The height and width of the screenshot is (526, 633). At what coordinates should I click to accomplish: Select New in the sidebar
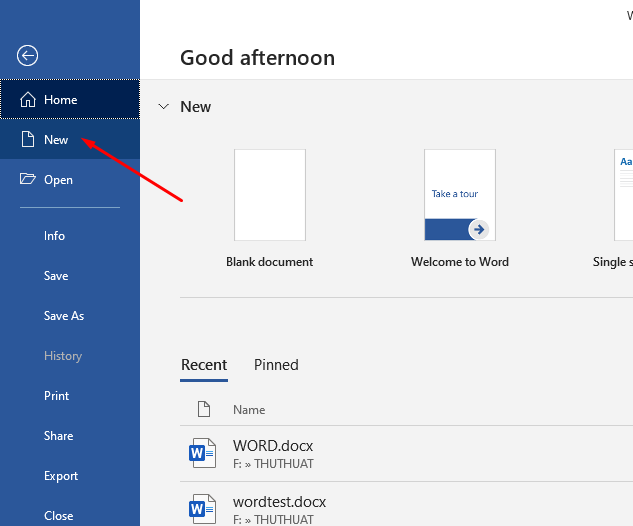pyautogui.click(x=70, y=139)
